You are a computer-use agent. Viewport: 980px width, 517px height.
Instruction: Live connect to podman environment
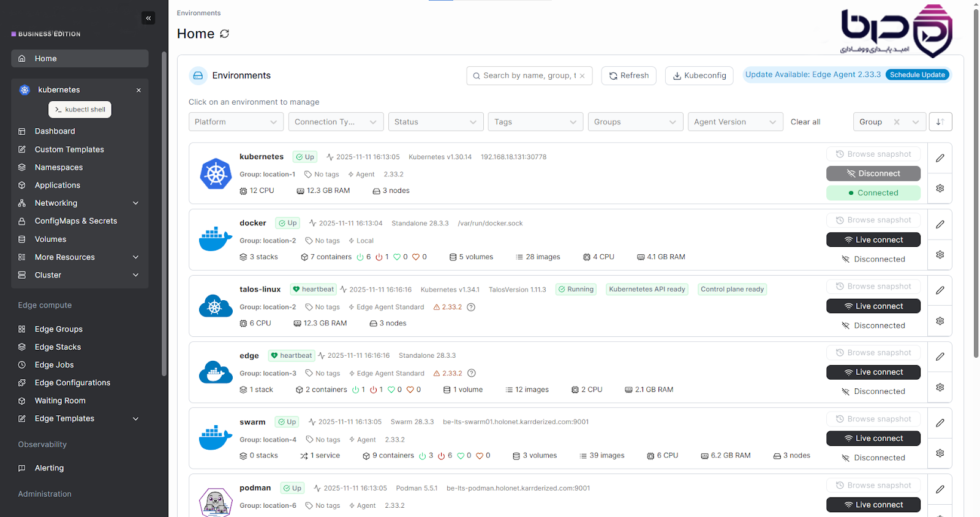point(873,505)
